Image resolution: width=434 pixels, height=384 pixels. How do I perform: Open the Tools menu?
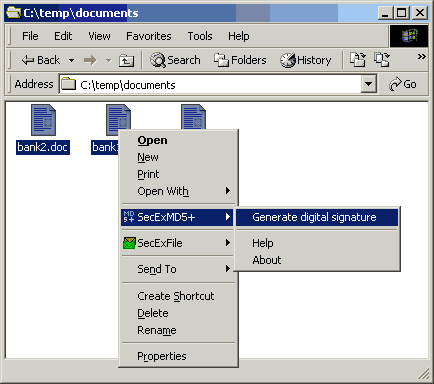(200, 36)
